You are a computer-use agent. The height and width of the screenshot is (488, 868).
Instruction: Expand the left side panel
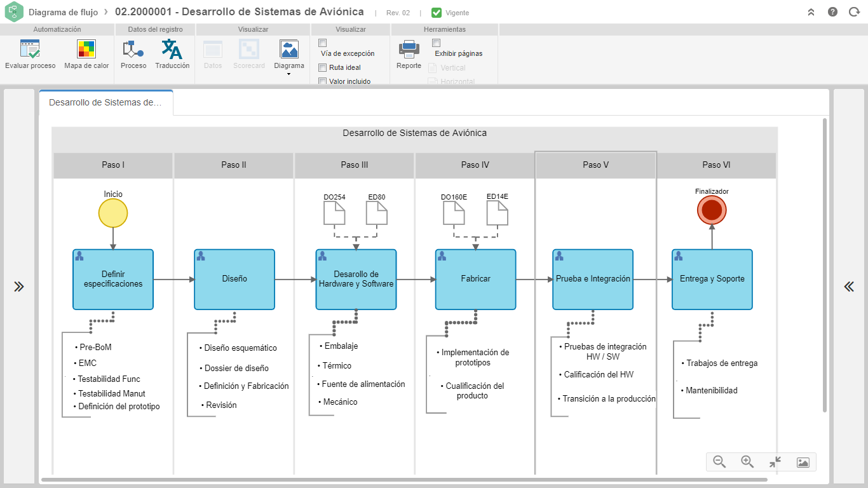point(19,287)
